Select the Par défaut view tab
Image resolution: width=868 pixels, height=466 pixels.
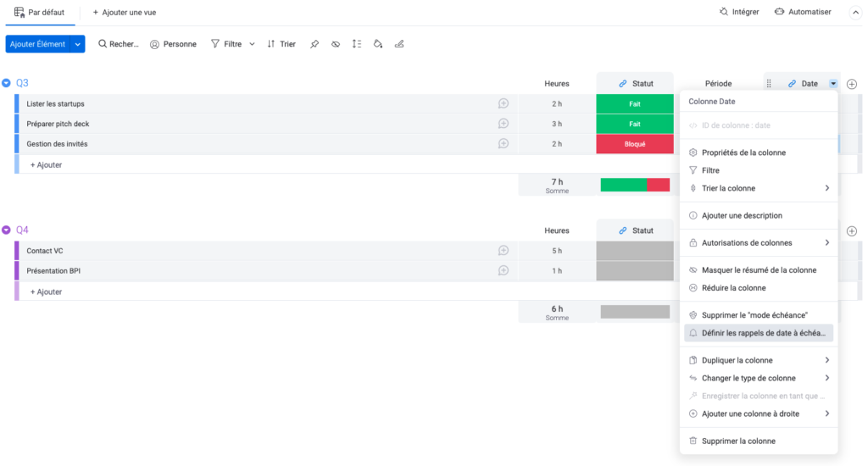39,12
